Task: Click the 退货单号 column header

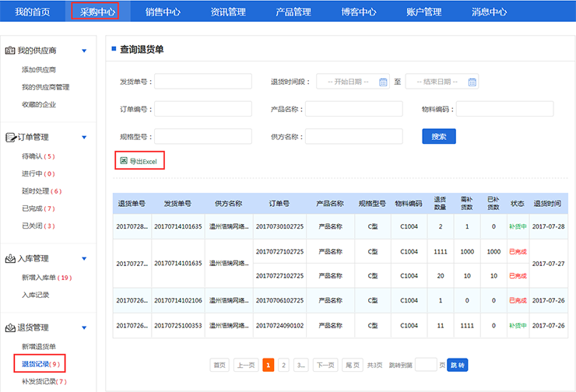Action: click(x=132, y=203)
